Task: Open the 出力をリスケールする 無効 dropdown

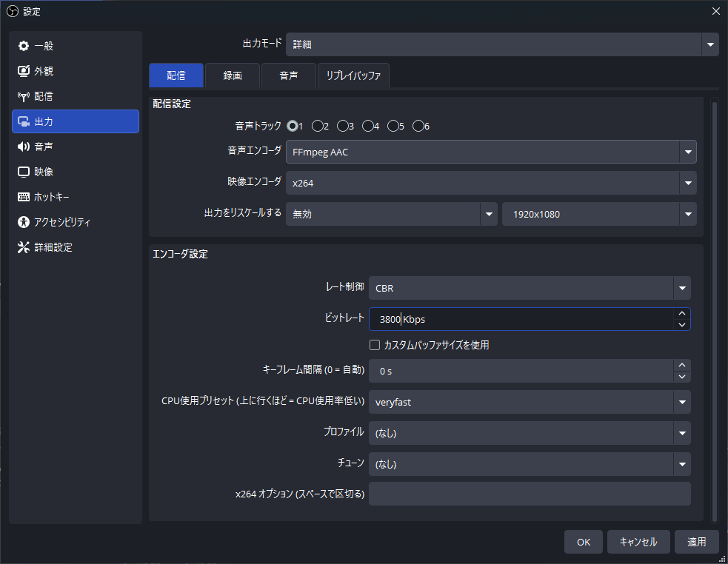Action: 391,214
